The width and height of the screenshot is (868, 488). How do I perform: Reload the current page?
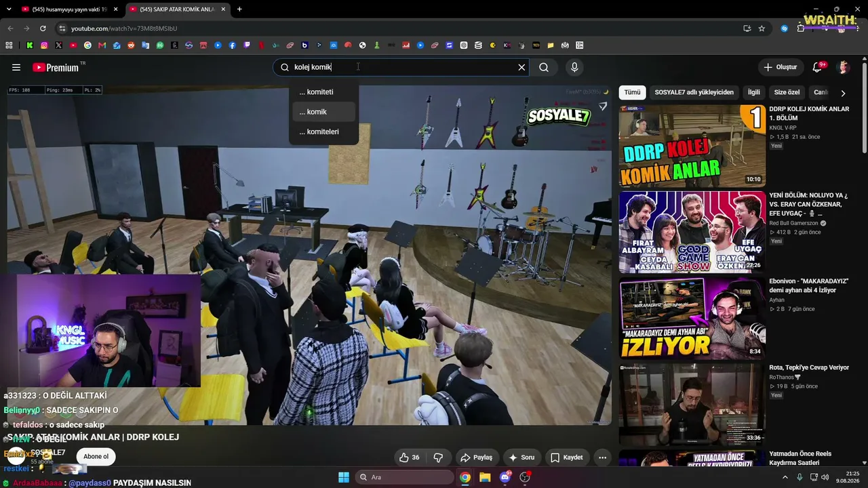pos(43,28)
